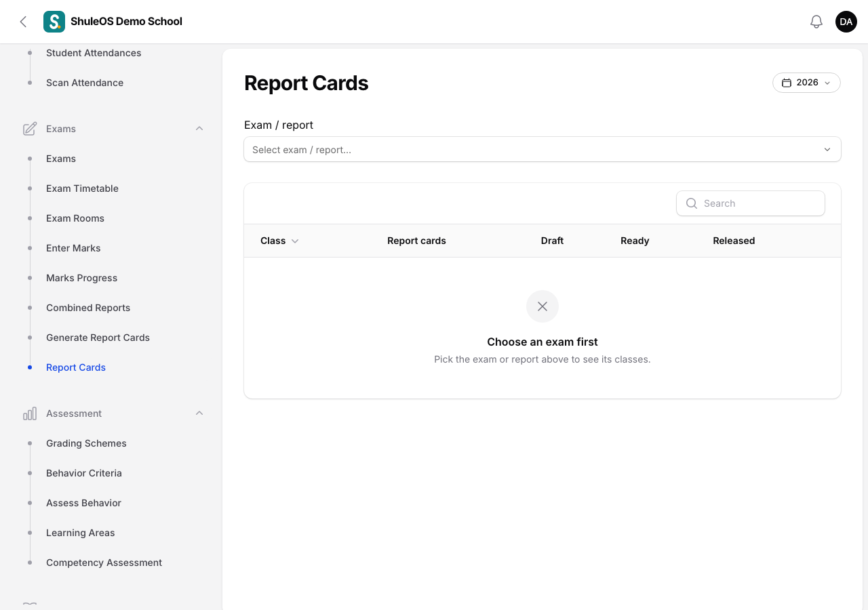Go to Enter Marks
The width and height of the screenshot is (868, 610).
(73, 248)
